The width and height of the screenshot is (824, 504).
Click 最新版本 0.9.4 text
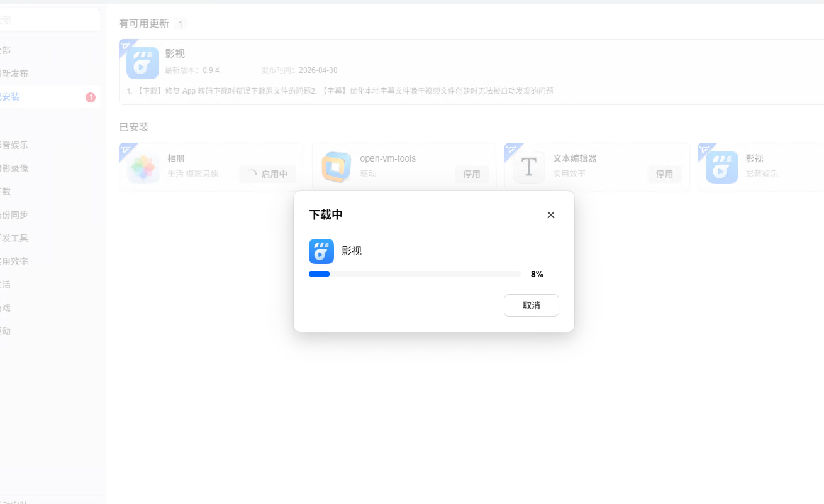[192, 70]
